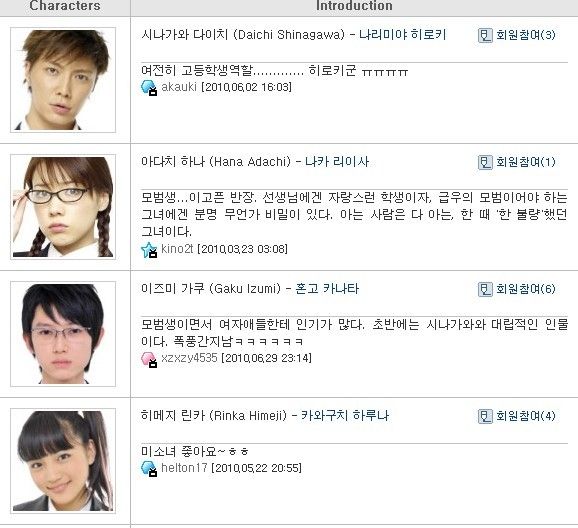Click the user badge icon beside helton17
The width and height of the screenshot is (578, 528).
point(149,468)
